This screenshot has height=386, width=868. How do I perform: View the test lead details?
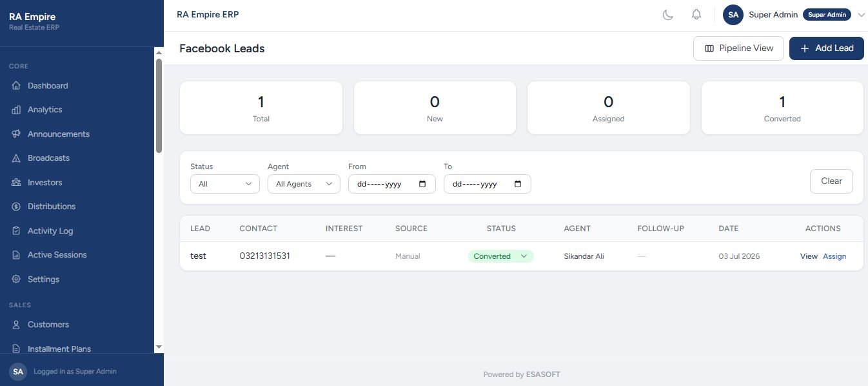click(809, 256)
